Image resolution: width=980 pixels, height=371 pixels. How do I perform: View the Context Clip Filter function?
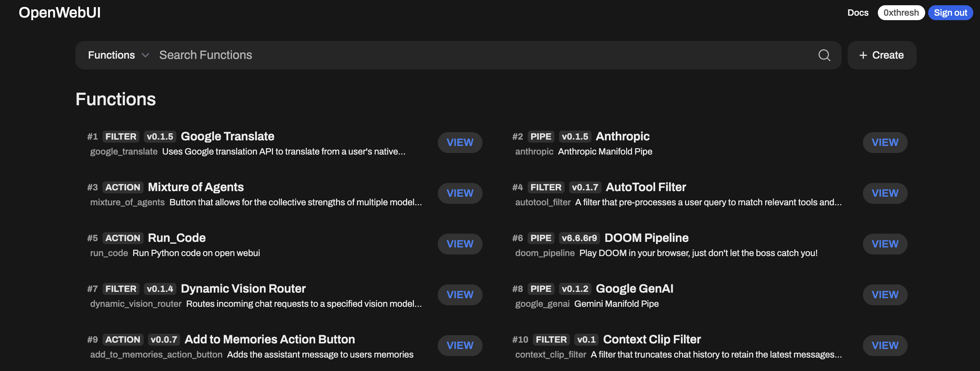pos(885,345)
